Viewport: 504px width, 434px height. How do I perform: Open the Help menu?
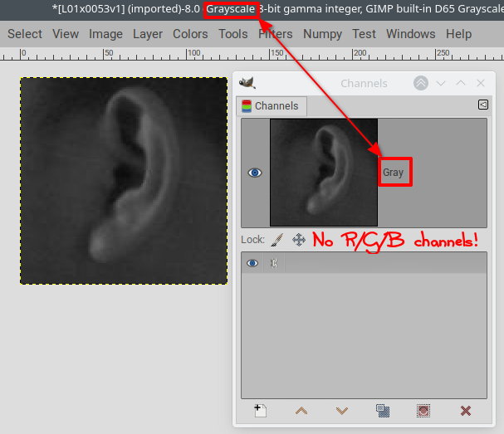point(458,34)
